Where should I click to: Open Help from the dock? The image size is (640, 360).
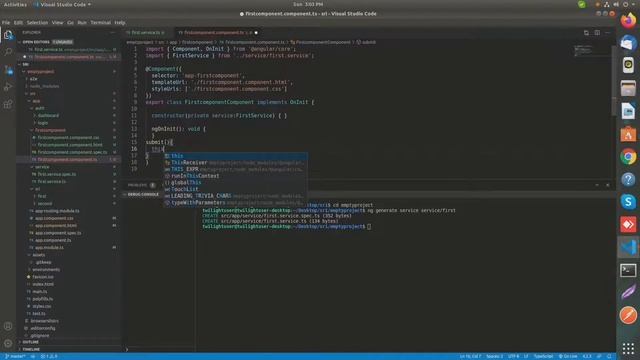coord(628,180)
